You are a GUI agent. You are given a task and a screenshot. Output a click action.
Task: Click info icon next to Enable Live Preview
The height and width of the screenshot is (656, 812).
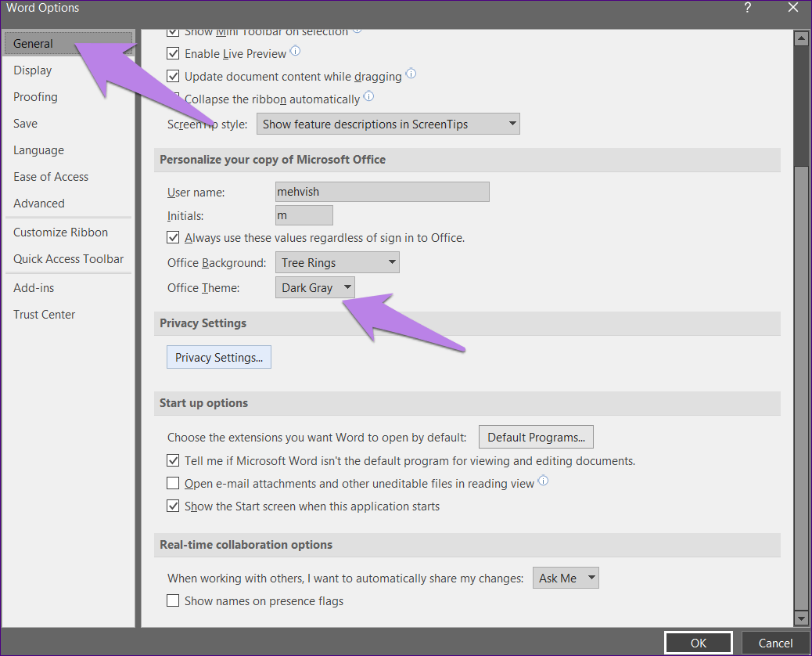(x=295, y=51)
